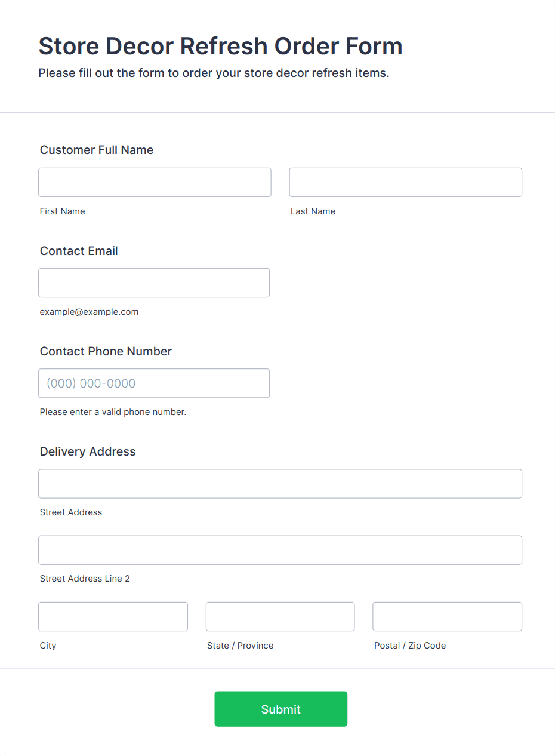The width and height of the screenshot is (555, 756).
Task: Click the "Contact Phone Number" label
Action: click(106, 351)
